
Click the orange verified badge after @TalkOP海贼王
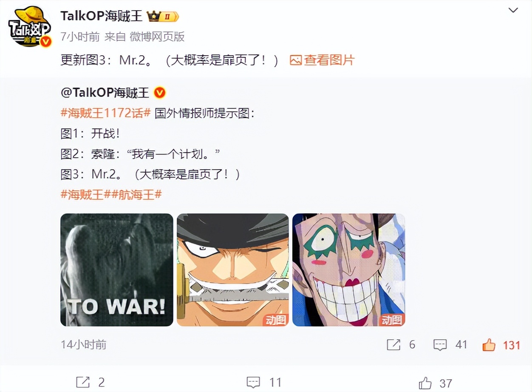[x=159, y=92]
